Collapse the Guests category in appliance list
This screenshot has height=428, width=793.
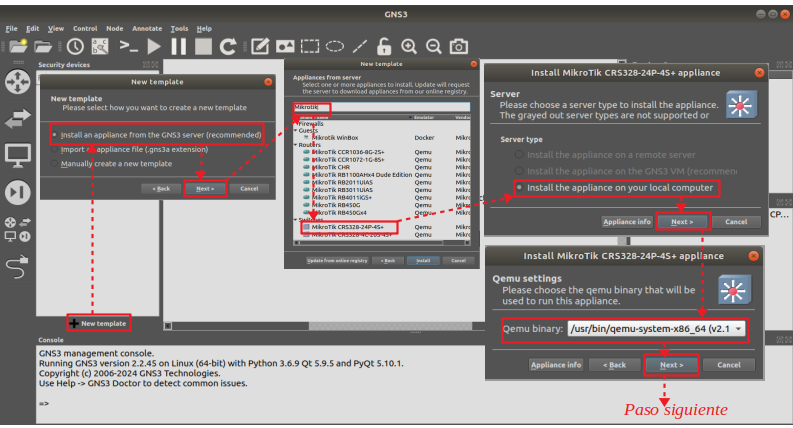(x=296, y=131)
